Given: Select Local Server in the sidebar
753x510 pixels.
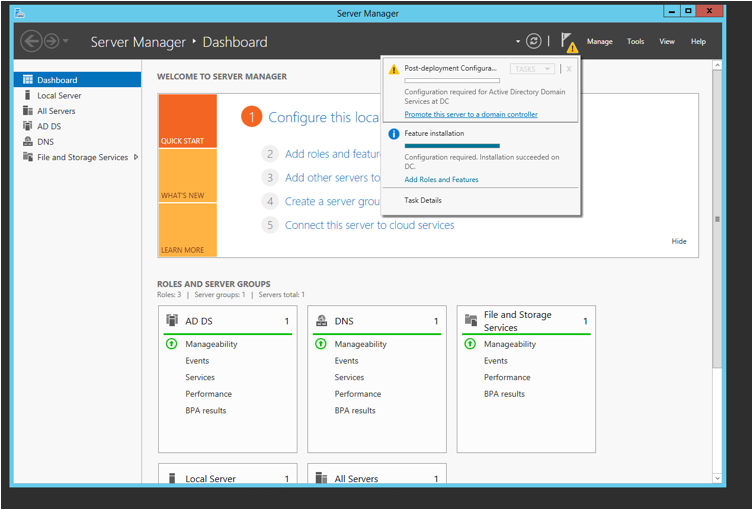Looking at the screenshot, I should [77, 95].
